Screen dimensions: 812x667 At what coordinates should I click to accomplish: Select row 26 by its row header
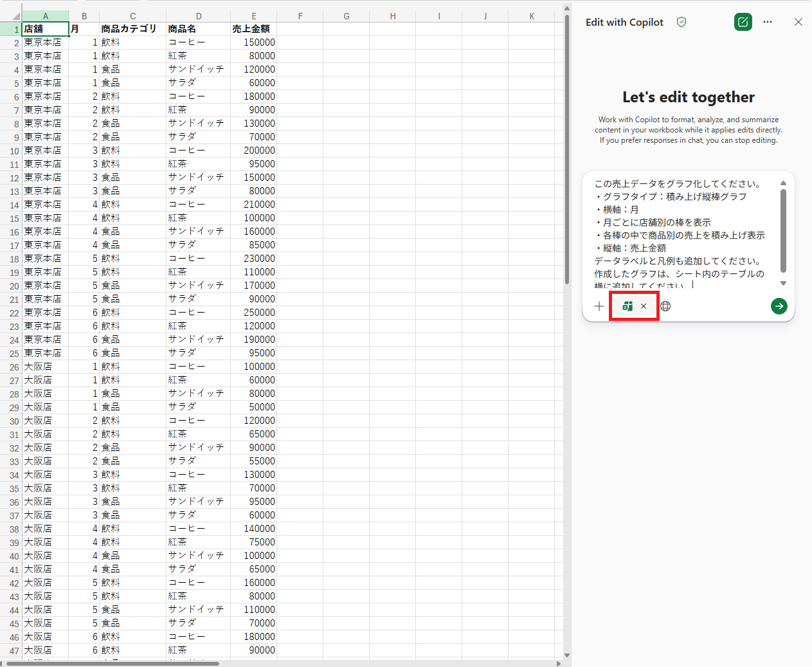(14, 367)
